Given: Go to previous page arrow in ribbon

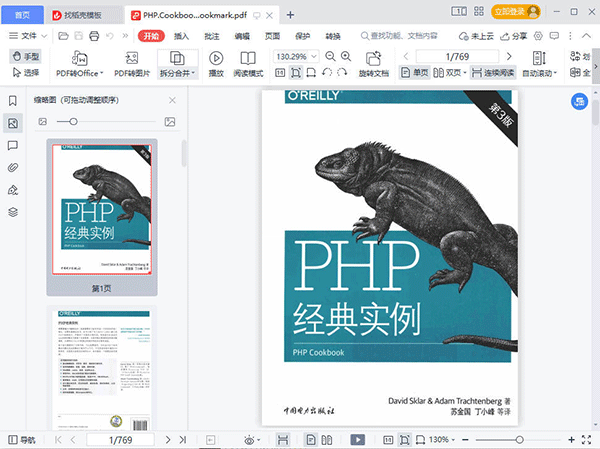Looking at the screenshot, I should point(406,57).
